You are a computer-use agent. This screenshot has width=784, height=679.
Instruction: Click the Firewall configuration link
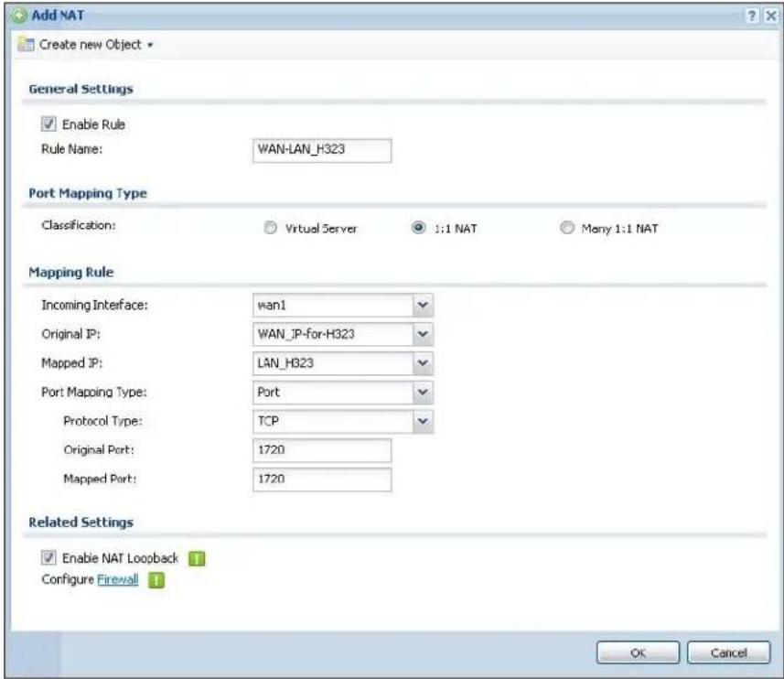117,579
